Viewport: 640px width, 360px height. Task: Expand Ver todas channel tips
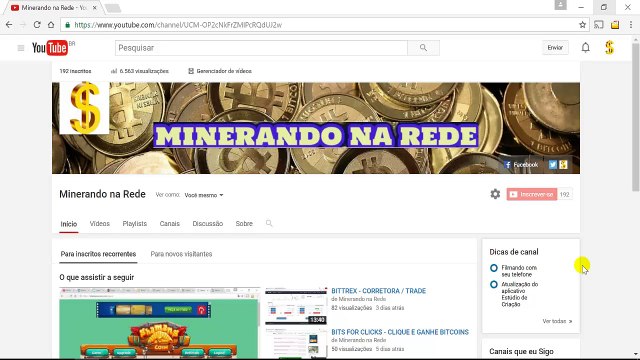pos(557,321)
